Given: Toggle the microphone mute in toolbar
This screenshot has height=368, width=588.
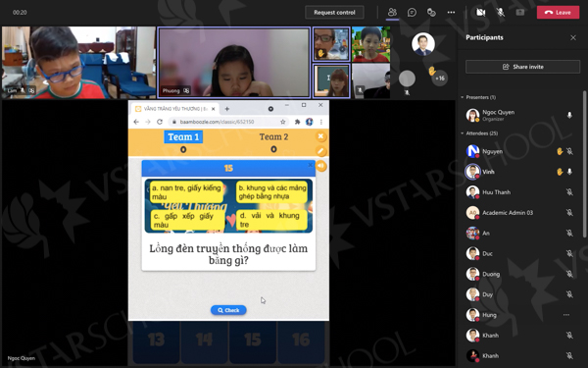Looking at the screenshot, I should click(x=500, y=13).
